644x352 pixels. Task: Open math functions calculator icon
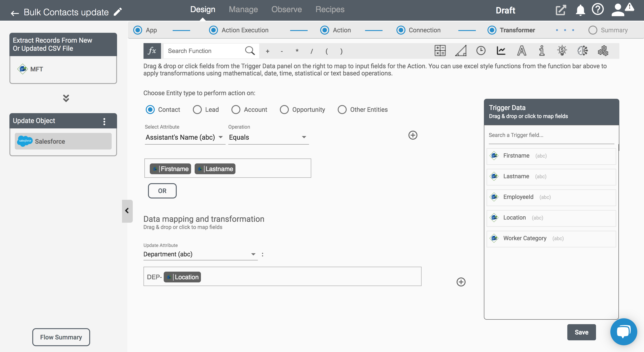(x=440, y=51)
